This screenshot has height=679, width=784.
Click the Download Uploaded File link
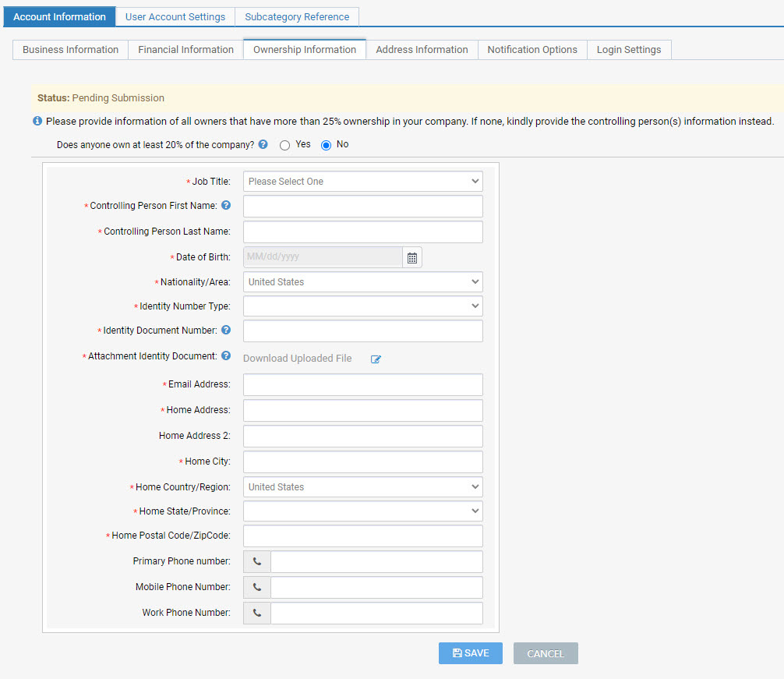[299, 359]
